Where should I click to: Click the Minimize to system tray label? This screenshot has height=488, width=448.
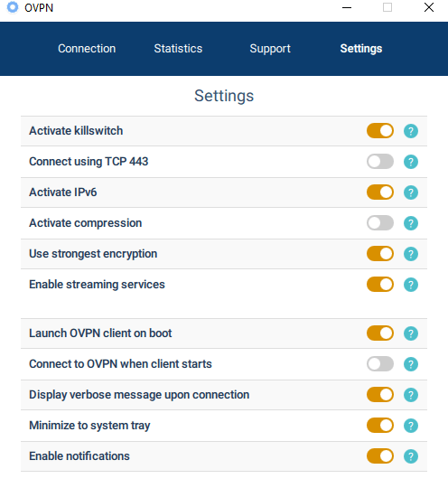89,426
